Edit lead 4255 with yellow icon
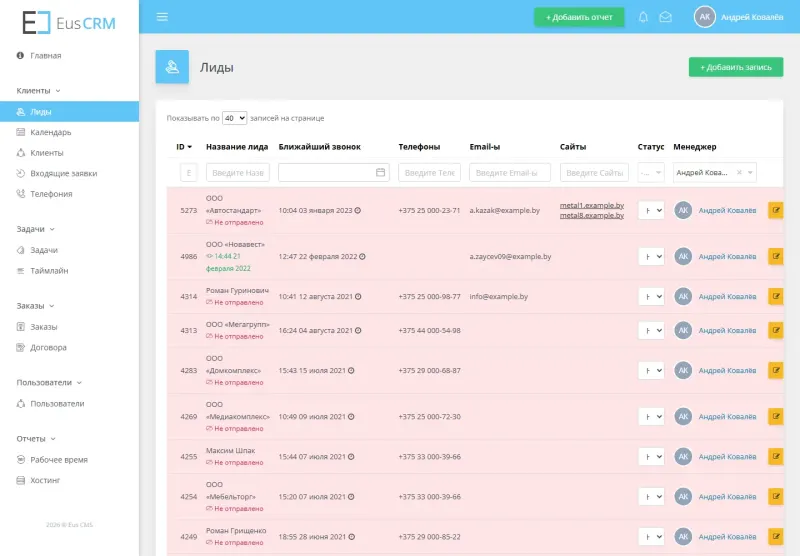The width and height of the screenshot is (800, 556). (x=776, y=457)
